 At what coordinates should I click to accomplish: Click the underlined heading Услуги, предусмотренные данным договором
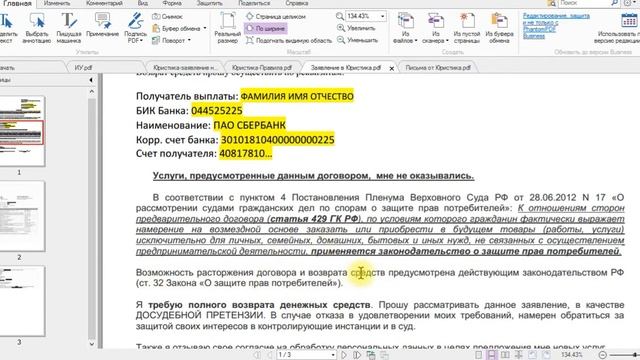point(313,176)
